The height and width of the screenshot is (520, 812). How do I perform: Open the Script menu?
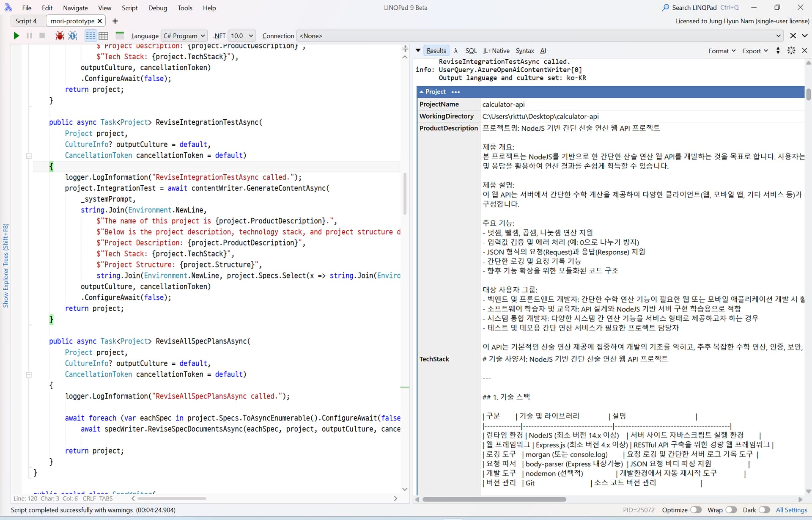129,8
